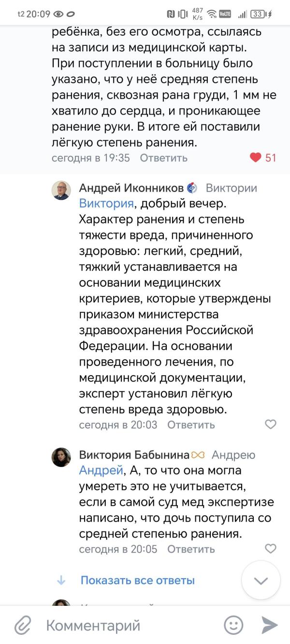The image size is (290, 644).
Task: Tap the blue 'Виктория' mention link
Action: tap(105, 203)
